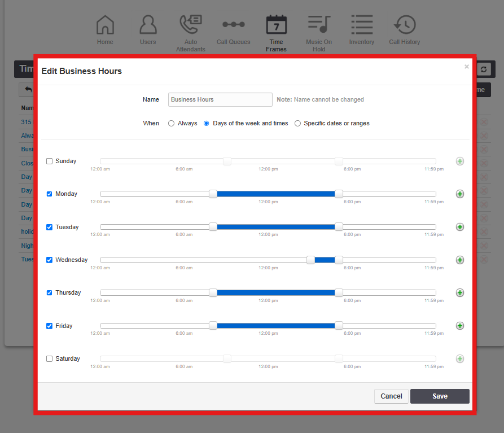The image size is (504, 433).
Task: Uncheck the Tuesday checkbox
Action: 49,227
